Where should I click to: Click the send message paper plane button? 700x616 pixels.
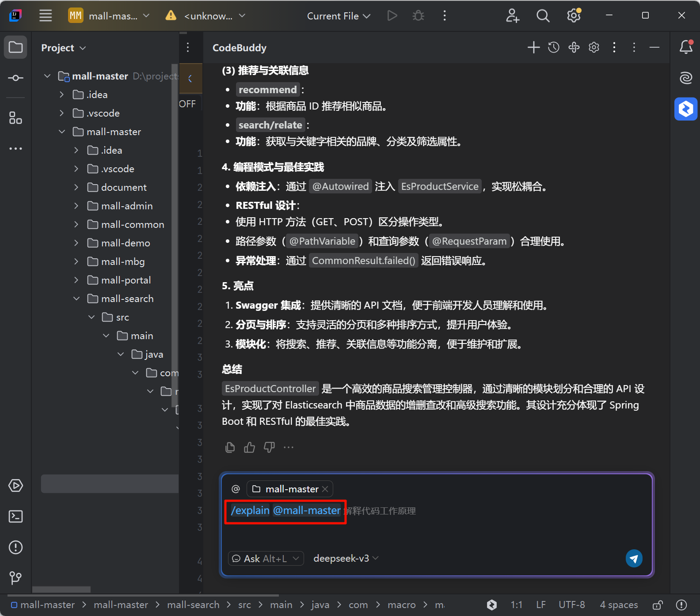(x=634, y=558)
